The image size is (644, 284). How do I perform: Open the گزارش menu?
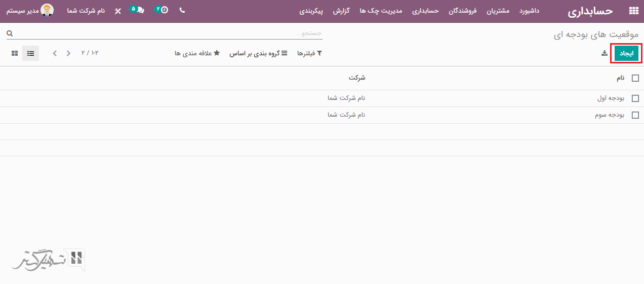pyautogui.click(x=342, y=11)
